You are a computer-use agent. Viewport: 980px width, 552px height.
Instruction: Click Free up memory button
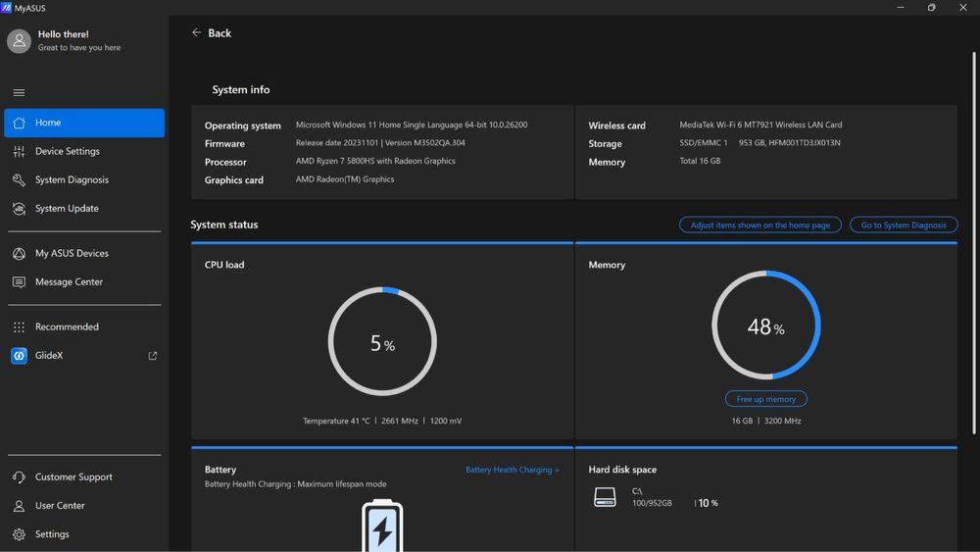point(765,399)
